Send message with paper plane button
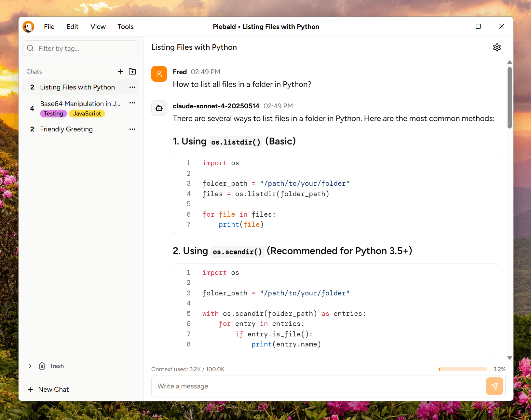This screenshot has height=420, width=531. tap(494, 386)
